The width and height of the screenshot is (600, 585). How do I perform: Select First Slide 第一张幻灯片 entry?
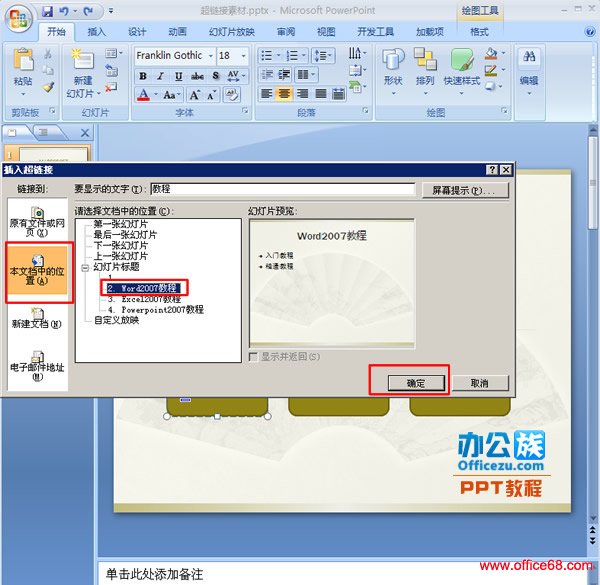tap(121, 224)
